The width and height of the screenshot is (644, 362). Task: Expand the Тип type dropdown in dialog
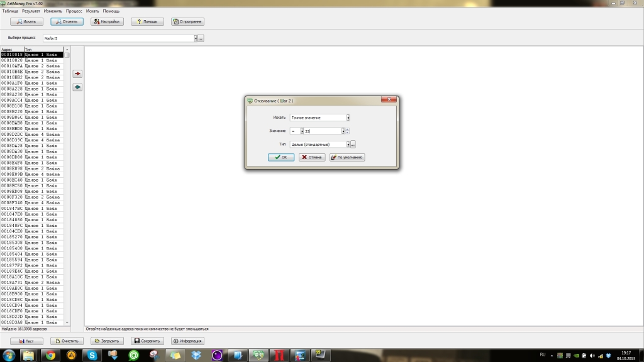tap(348, 145)
